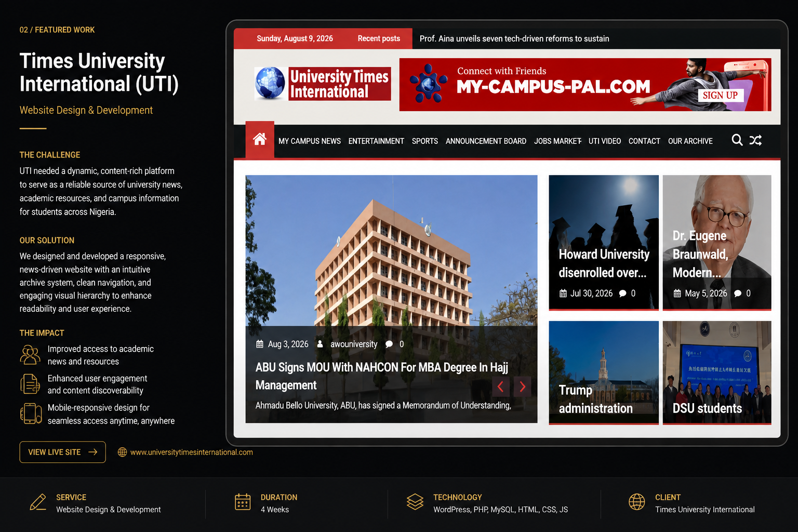Click SIGN UP on the campus pal banner
Screen dimensions: 798x532
720,95
